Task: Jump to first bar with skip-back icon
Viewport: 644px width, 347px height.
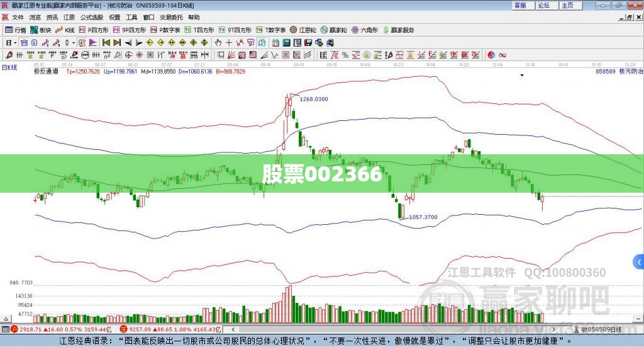Action: pos(106,42)
